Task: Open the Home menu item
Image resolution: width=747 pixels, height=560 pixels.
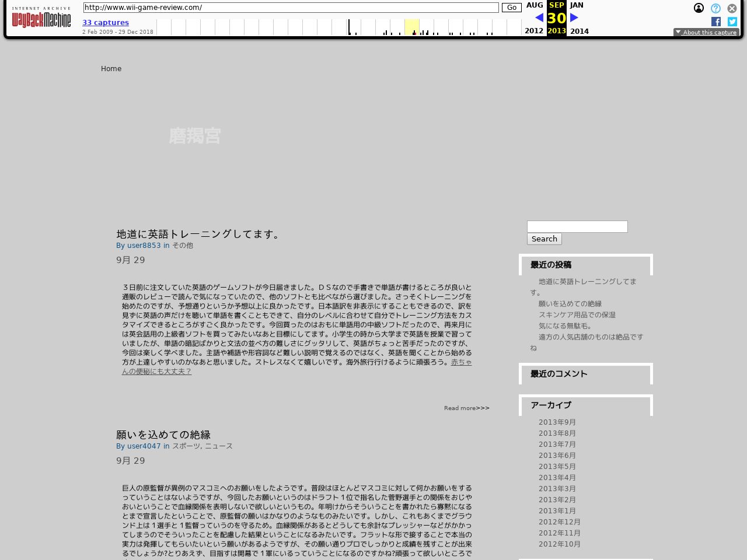Action: pyautogui.click(x=111, y=69)
